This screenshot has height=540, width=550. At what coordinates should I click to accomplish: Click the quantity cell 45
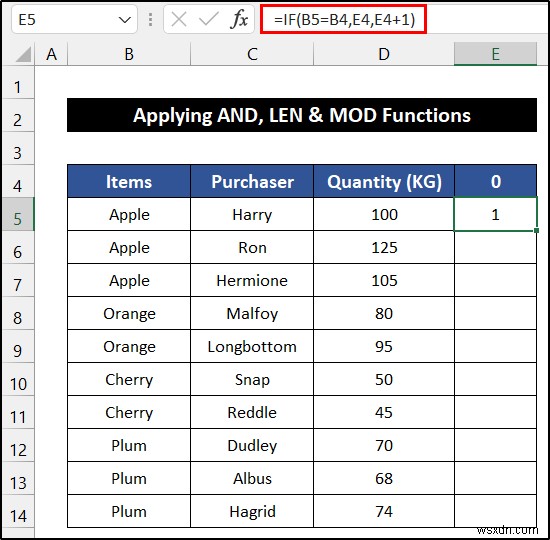[384, 412]
